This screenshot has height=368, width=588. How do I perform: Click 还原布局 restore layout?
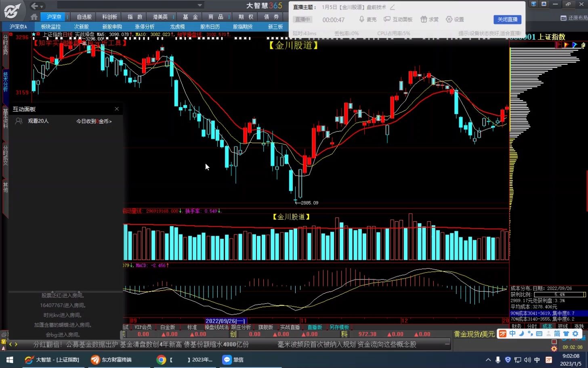(x=574, y=18)
